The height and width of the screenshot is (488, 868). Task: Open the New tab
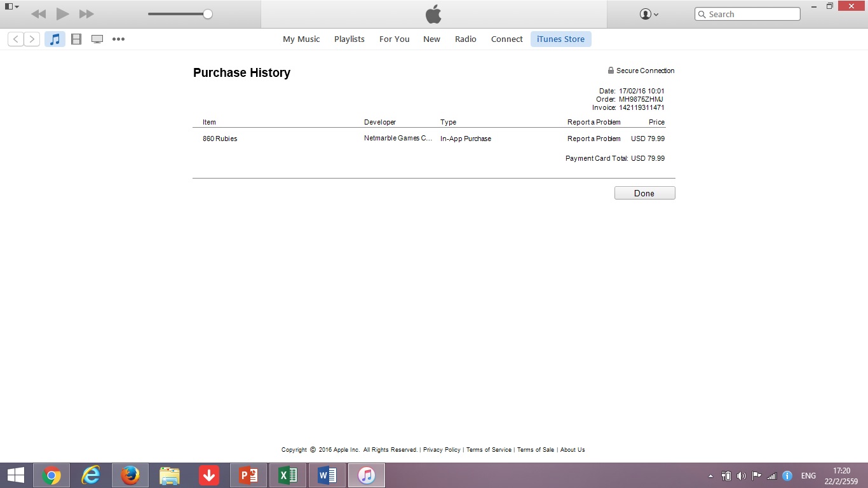point(431,39)
